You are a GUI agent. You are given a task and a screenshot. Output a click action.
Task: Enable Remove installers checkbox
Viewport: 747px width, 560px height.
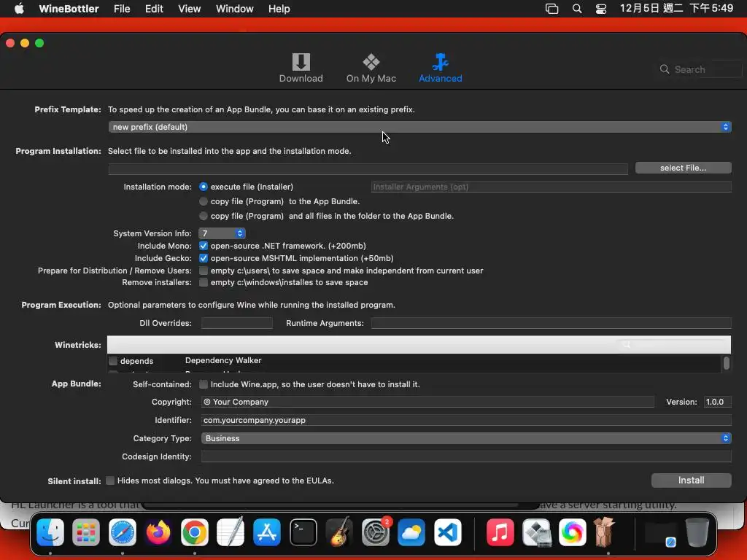(204, 282)
